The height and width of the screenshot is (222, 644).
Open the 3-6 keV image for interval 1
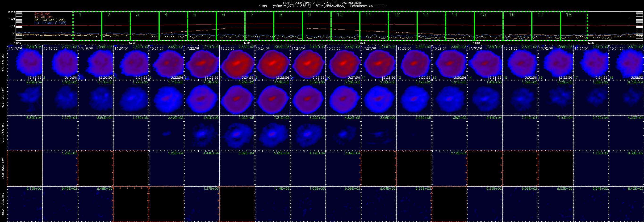25,62
